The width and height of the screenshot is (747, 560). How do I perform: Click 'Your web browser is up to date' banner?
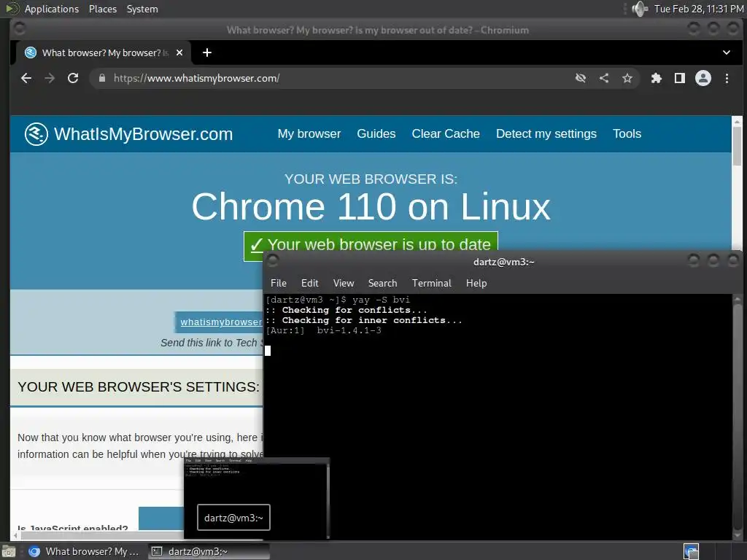371,242
